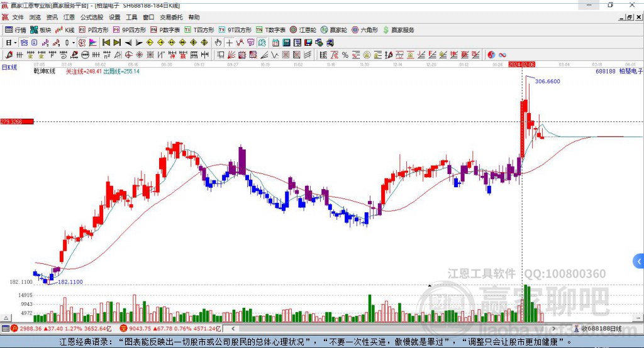Open the P数字表 number table
The width and height of the screenshot is (644, 348).
(165, 30)
